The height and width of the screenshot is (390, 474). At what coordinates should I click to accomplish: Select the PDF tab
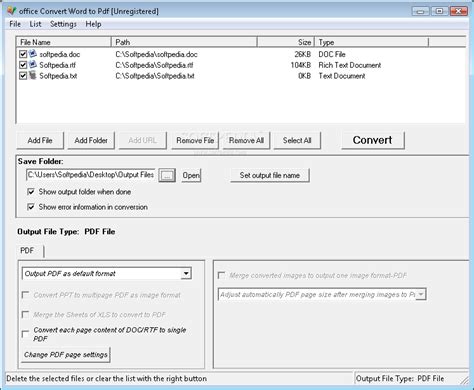pyautogui.click(x=27, y=250)
